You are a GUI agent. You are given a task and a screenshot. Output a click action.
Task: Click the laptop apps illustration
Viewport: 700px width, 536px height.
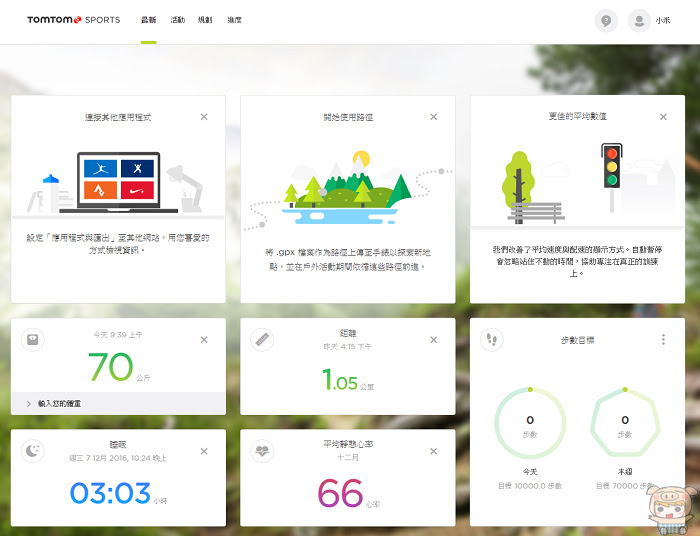119,182
